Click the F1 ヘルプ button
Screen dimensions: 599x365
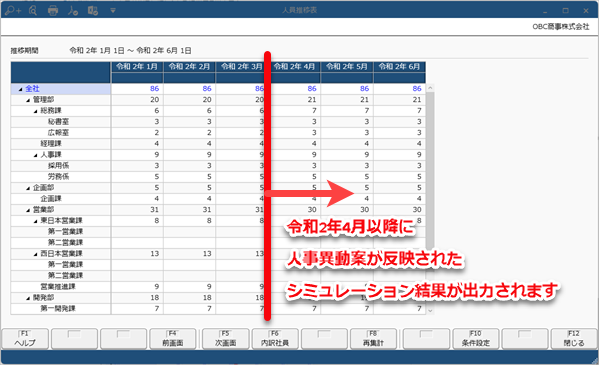point(25,339)
